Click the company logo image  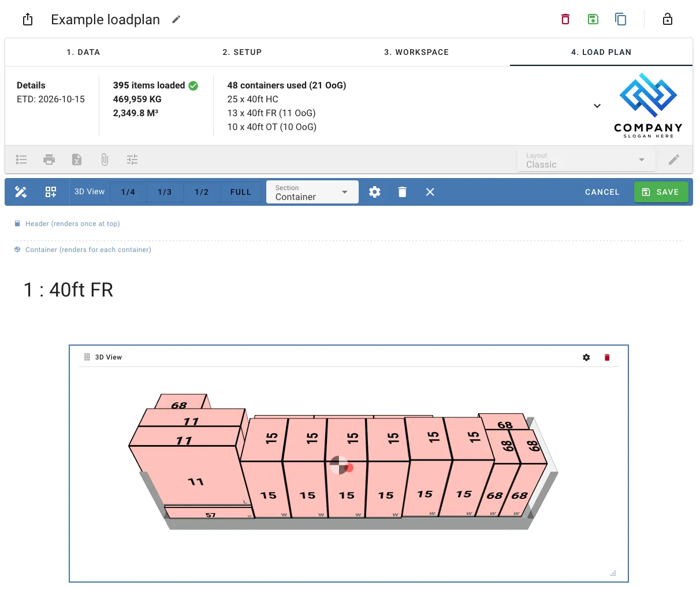point(648,106)
